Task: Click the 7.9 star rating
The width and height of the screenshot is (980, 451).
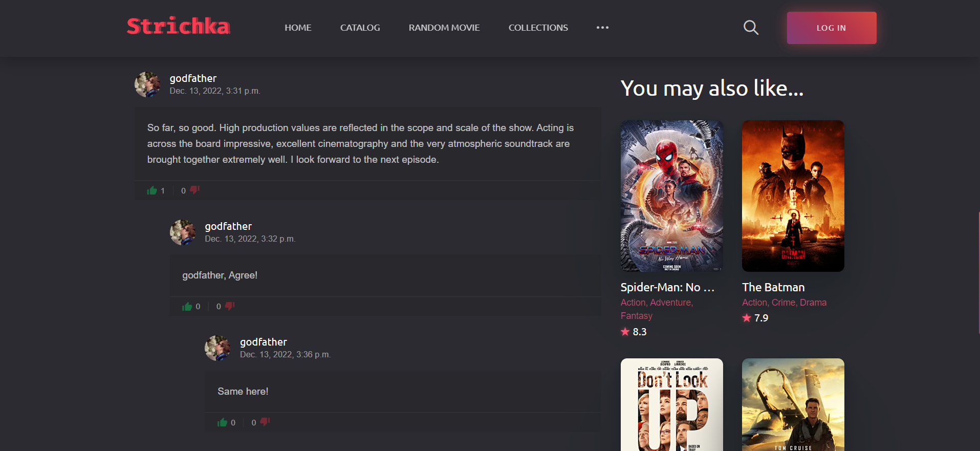Action: pos(755,318)
